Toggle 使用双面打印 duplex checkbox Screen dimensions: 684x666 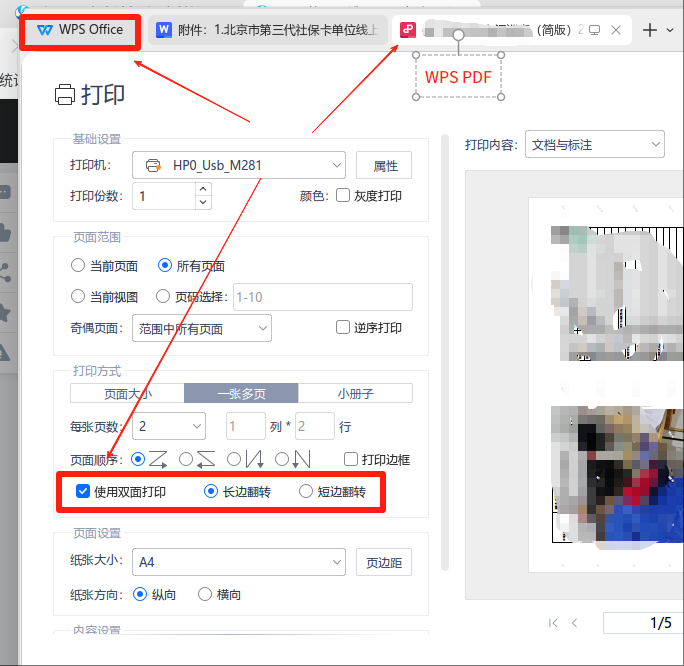[x=83, y=491]
